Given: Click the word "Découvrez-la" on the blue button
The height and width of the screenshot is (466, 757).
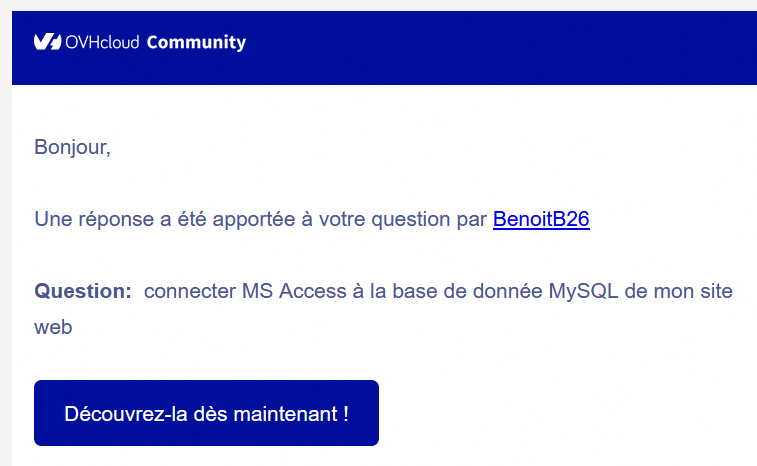Looking at the screenshot, I should pyautogui.click(x=114, y=414).
